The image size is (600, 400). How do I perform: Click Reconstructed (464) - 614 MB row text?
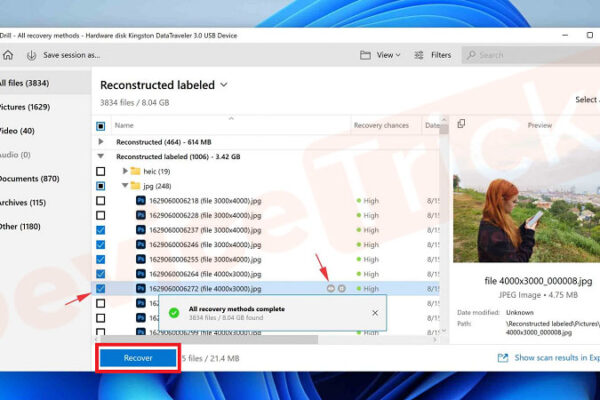tap(164, 142)
